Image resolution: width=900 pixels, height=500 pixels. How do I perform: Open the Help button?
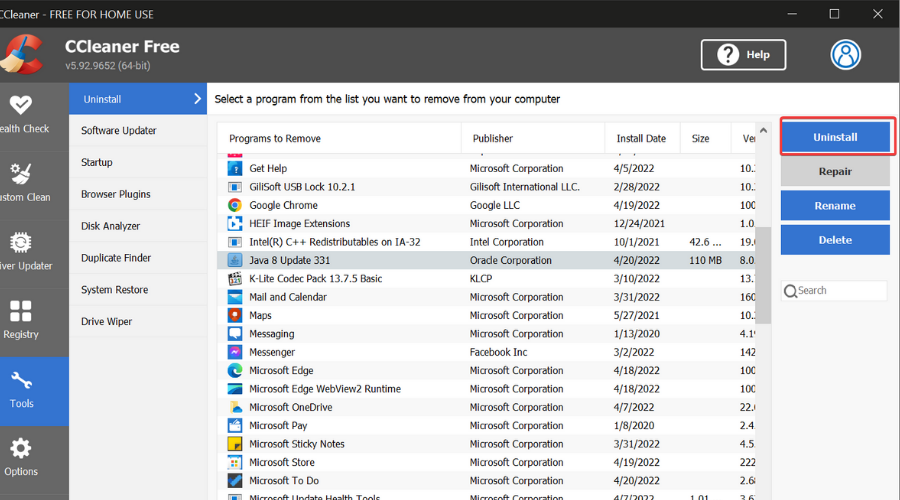[743, 55]
